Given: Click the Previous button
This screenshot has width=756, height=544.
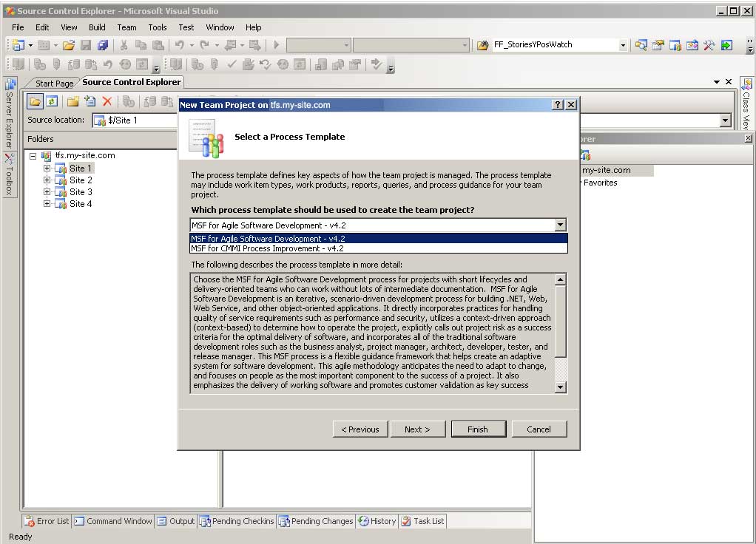Looking at the screenshot, I should point(360,429).
